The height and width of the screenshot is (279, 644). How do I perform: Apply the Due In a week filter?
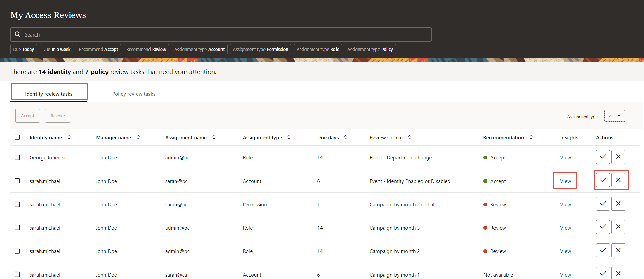coord(56,49)
